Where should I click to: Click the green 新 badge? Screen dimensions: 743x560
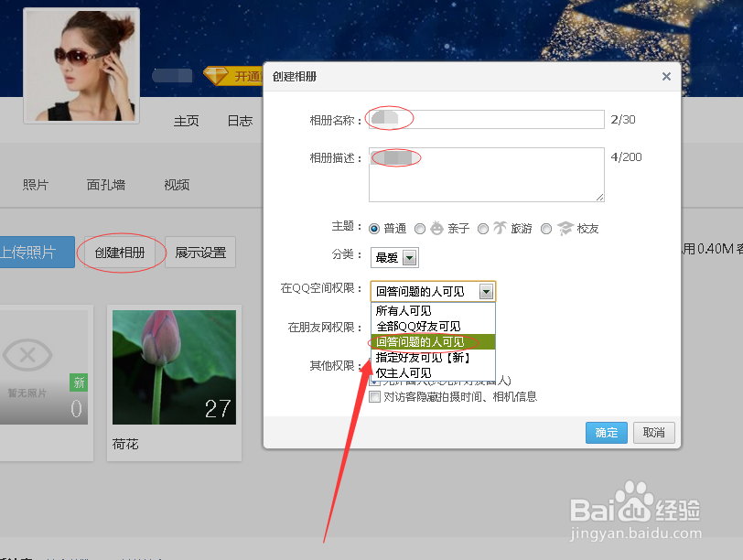tap(79, 382)
